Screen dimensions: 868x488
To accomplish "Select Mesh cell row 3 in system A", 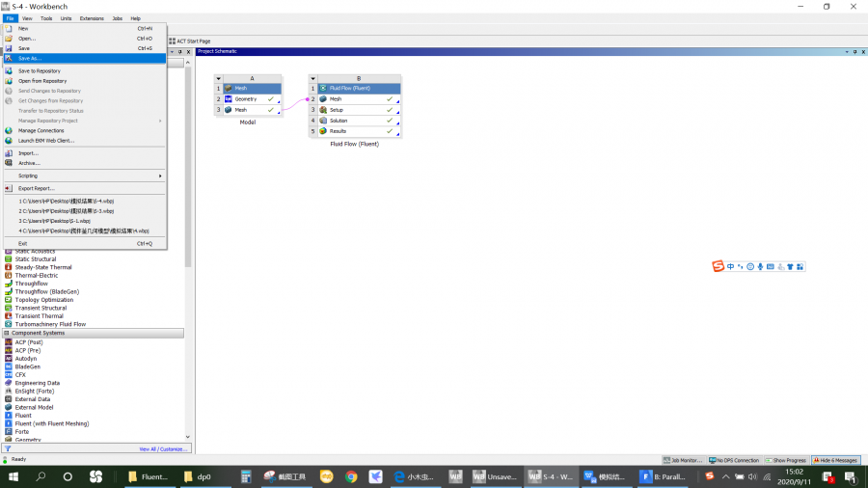I will [x=253, y=110].
